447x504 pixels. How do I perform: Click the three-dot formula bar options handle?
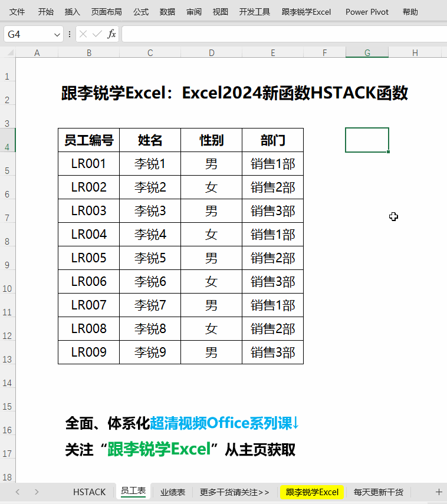[x=70, y=34]
